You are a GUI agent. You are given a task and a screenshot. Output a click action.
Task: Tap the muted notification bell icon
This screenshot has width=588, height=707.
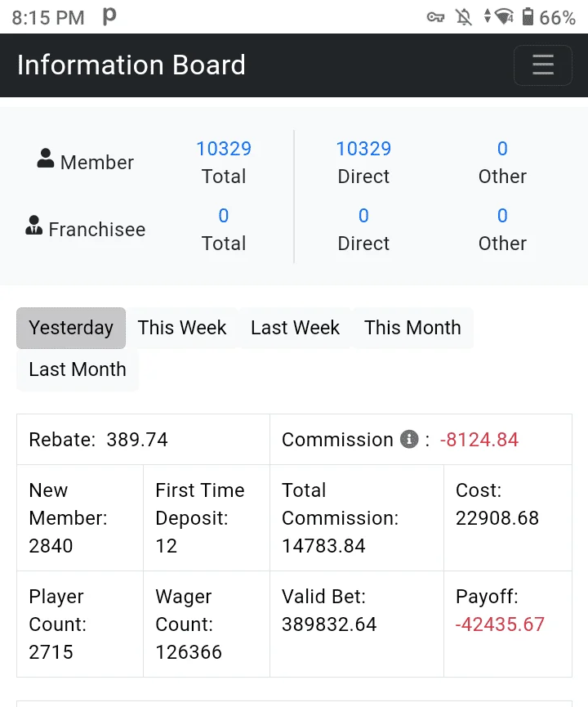pyautogui.click(x=463, y=18)
